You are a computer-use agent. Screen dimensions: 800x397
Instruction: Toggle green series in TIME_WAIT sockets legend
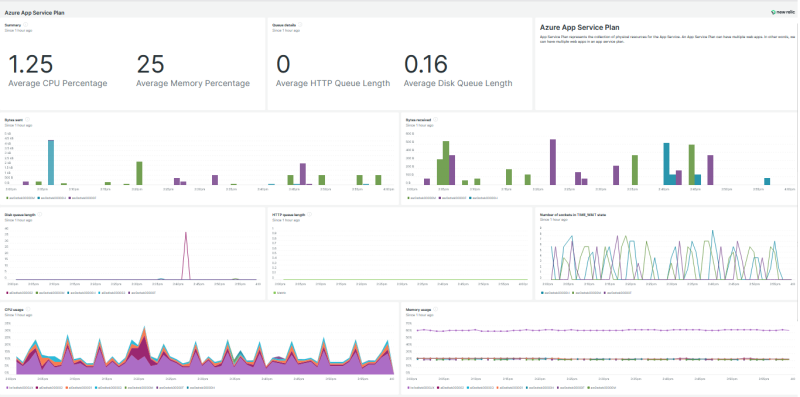pos(587,292)
